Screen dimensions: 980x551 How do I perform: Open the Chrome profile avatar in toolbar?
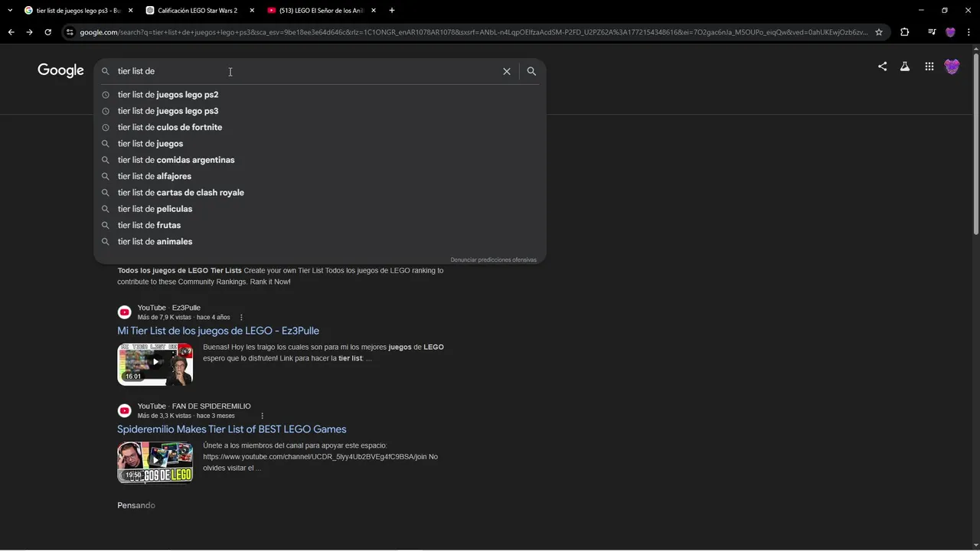point(950,32)
